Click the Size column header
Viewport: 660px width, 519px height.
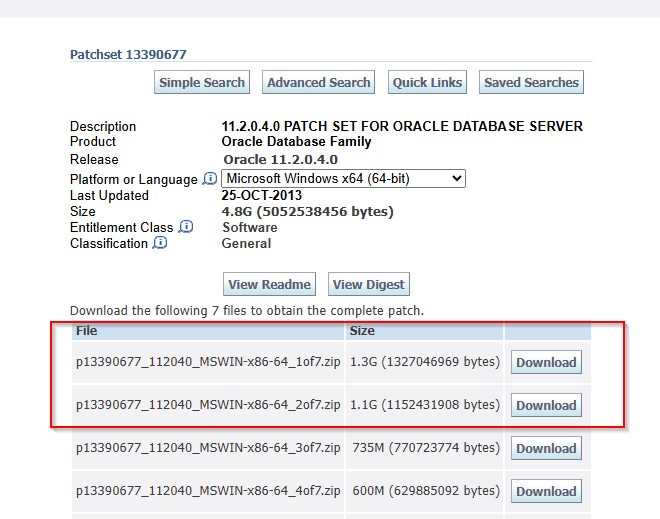(x=361, y=330)
